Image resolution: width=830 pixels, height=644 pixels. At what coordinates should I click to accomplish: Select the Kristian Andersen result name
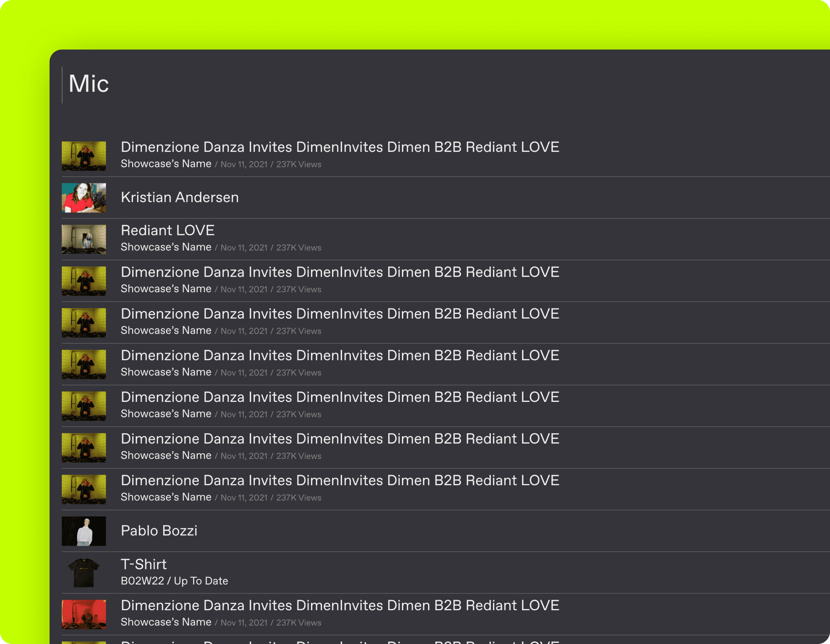180,197
